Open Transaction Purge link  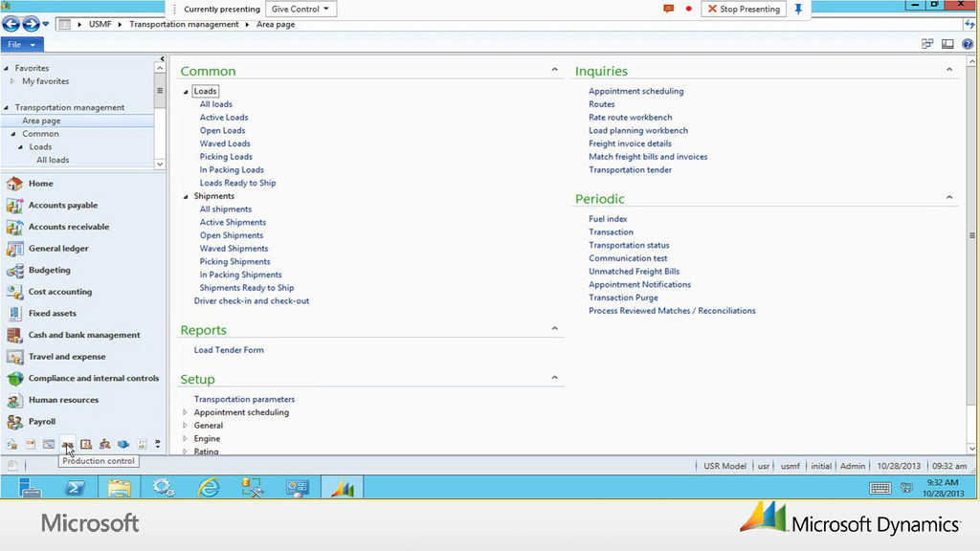(x=623, y=298)
